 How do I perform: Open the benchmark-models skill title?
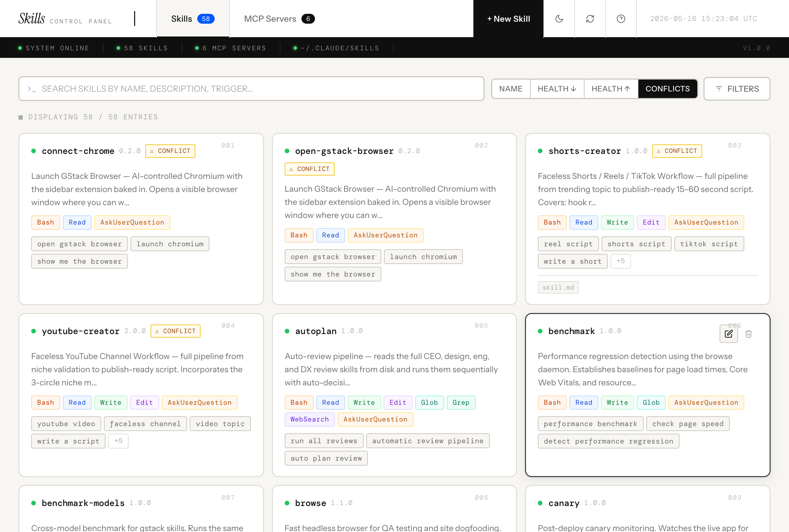pos(83,503)
